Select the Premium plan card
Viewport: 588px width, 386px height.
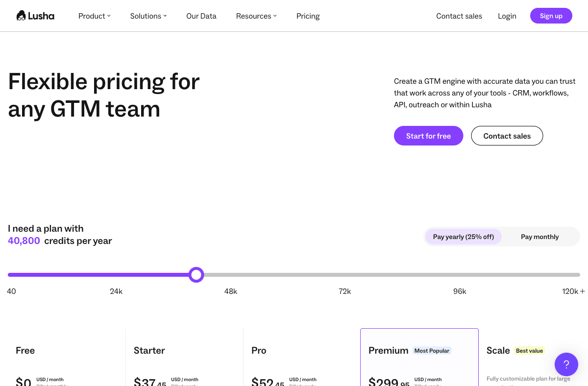419,358
